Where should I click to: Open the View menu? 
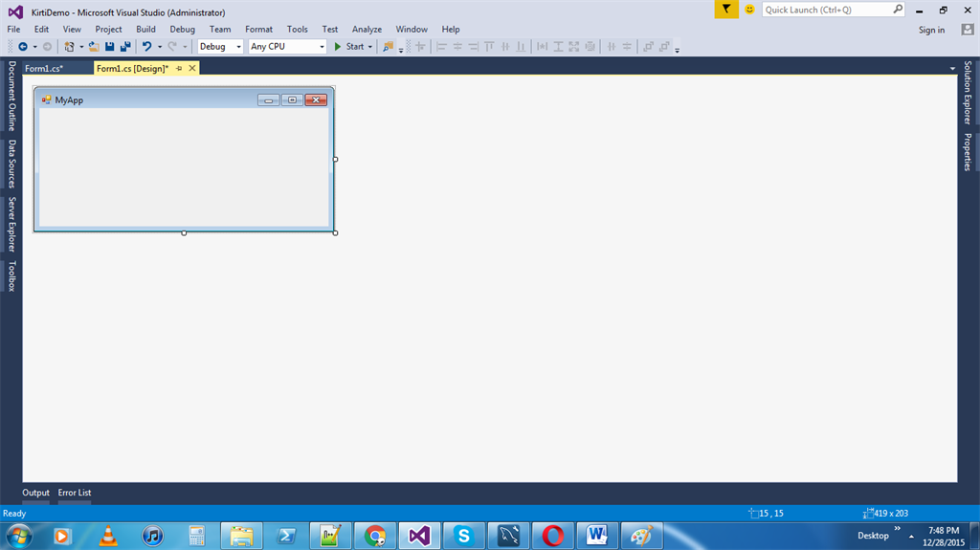(72, 30)
